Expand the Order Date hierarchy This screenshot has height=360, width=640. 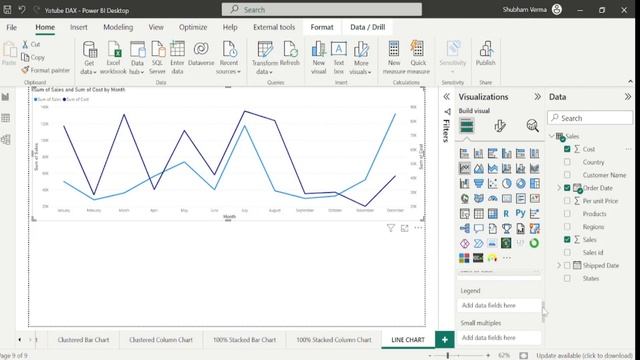pos(559,188)
